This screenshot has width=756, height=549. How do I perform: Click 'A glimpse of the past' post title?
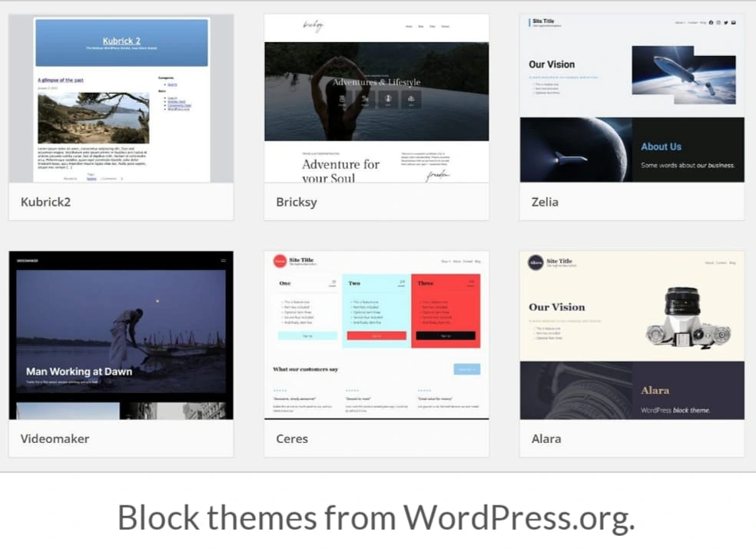[61, 80]
